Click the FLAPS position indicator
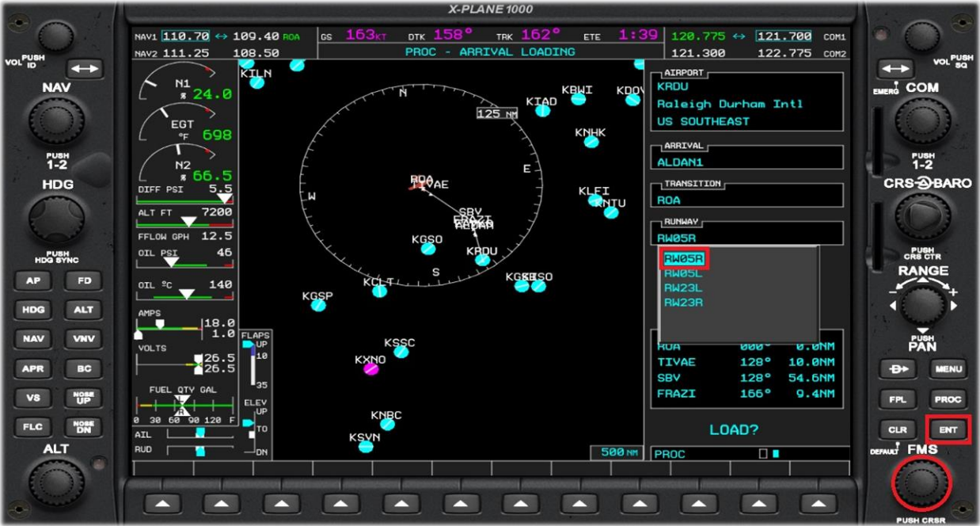 click(255, 360)
